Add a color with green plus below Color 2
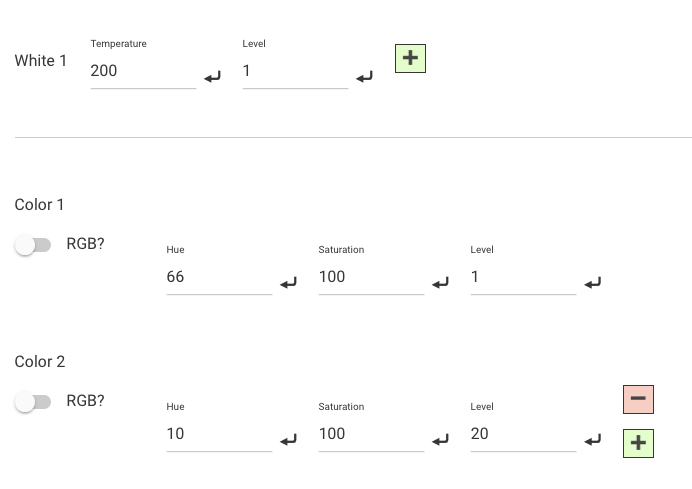692x489 pixels. 638,443
